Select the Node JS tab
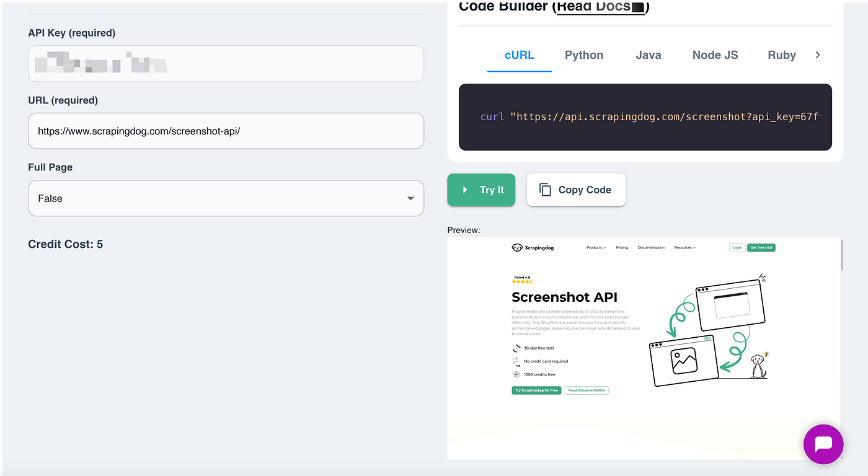The image size is (868, 476). 715,55
